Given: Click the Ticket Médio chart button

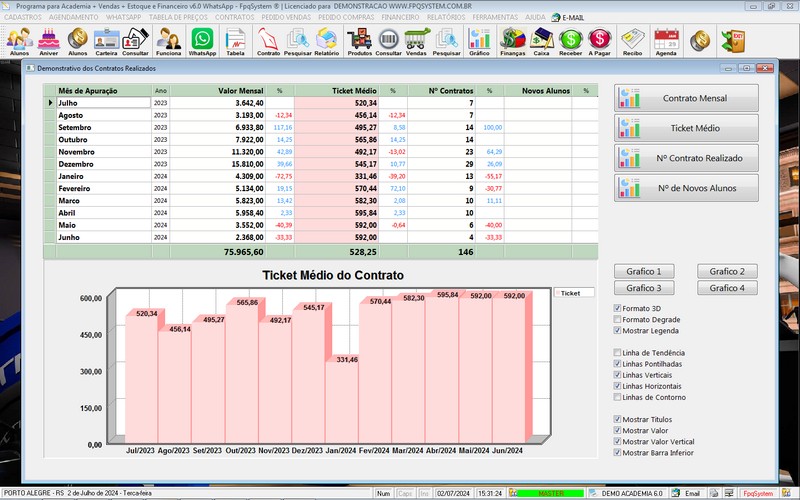Looking at the screenshot, I should [686, 128].
